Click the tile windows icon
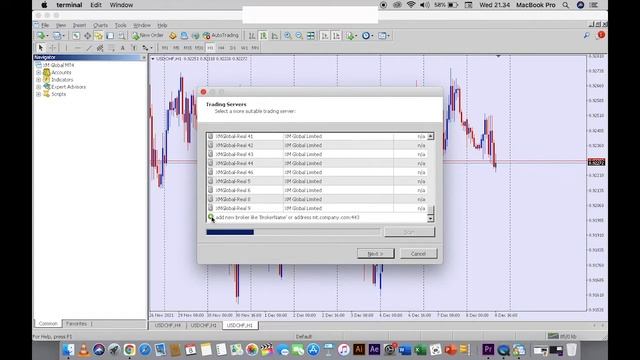This screenshot has height=360, width=640. [311, 36]
